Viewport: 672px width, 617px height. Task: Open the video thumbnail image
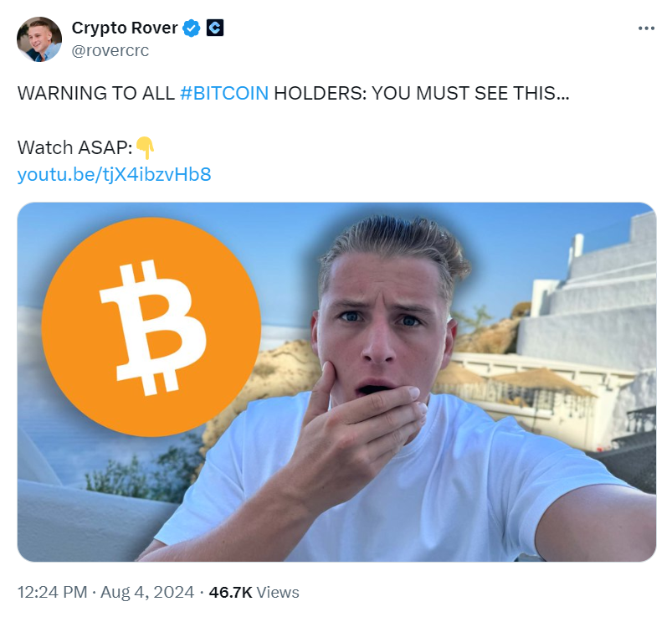point(336,382)
